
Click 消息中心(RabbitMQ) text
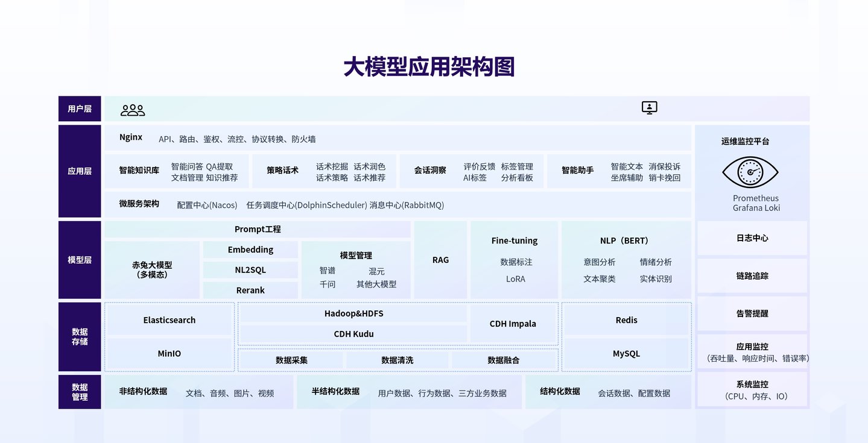tap(407, 205)
